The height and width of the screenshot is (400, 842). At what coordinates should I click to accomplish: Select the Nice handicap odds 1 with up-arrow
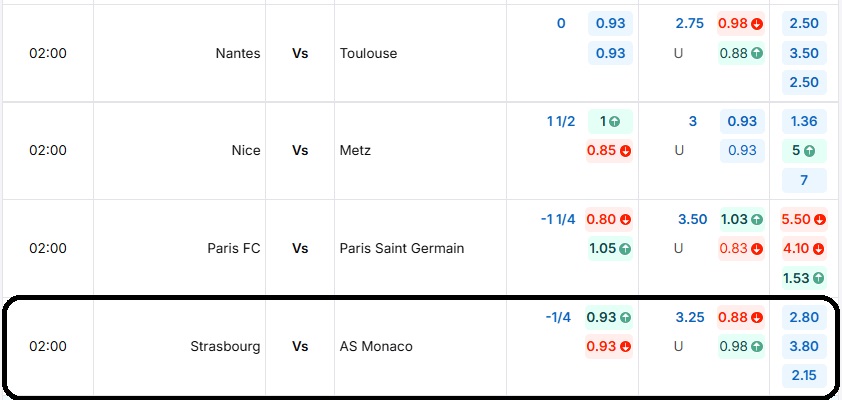point(610,121)
